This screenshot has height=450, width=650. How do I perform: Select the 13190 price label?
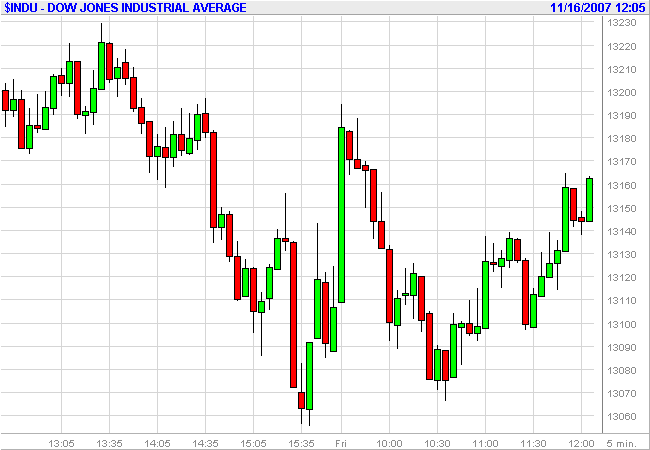click(x=621, y=116)
